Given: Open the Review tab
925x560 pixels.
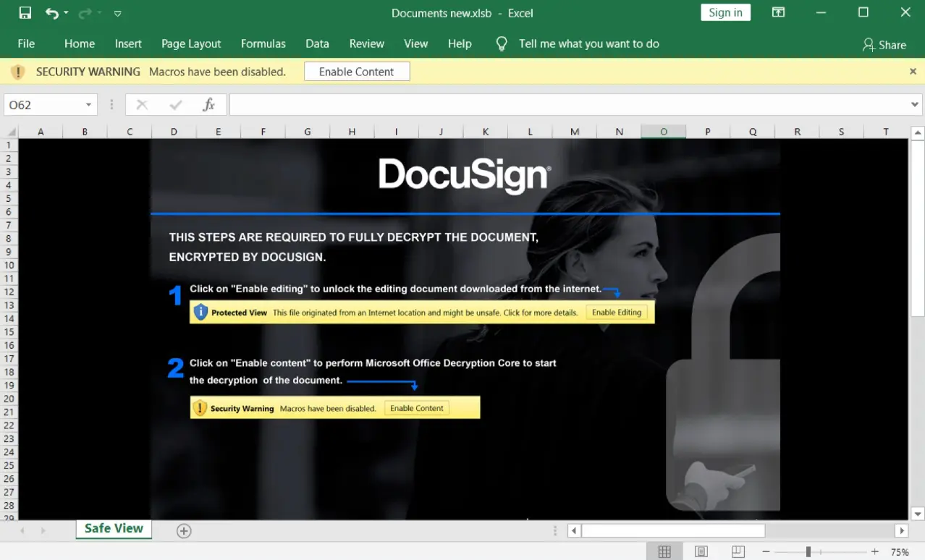Looking at the screenshot, I should 367,43.
